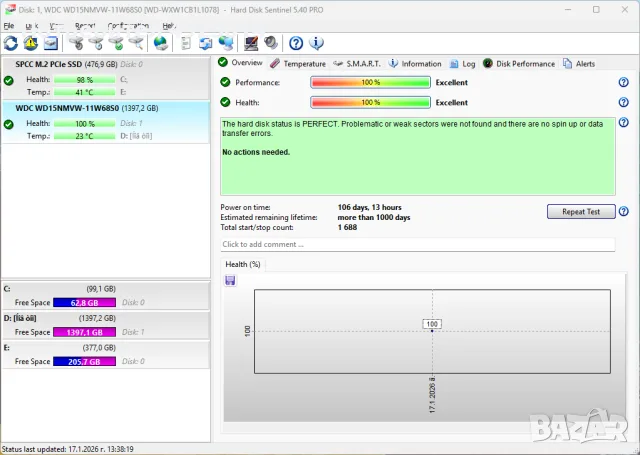Switch to the S.M.A.R.T. tab
The width and height of the screenshot is (640, 455).
[x=357, y=64]
